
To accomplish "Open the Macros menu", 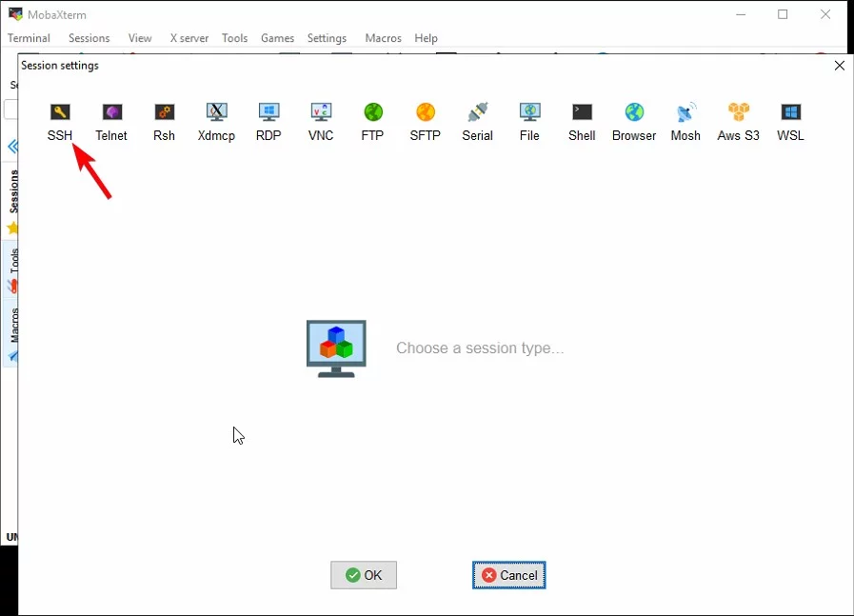I will (x=384, y=38).
